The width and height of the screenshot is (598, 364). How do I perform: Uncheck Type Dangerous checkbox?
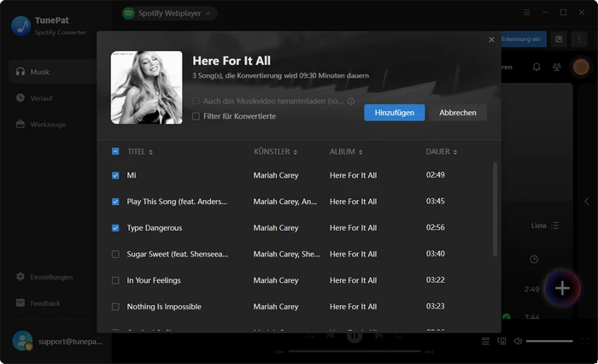[x=115, y=228]
